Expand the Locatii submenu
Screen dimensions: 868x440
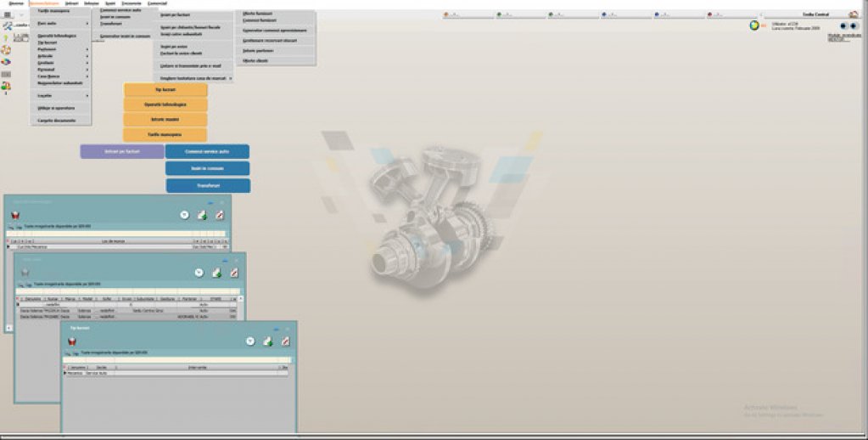[x=60, y=96]
